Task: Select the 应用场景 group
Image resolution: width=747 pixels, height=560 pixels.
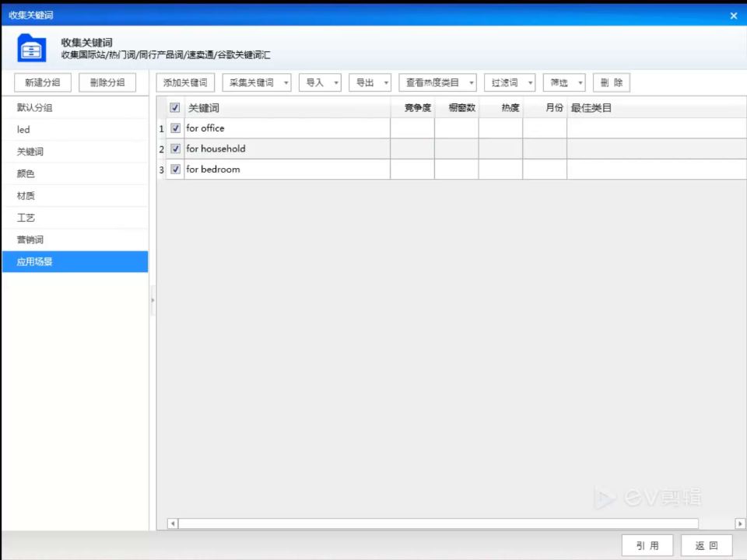Action: pos(75,261)
